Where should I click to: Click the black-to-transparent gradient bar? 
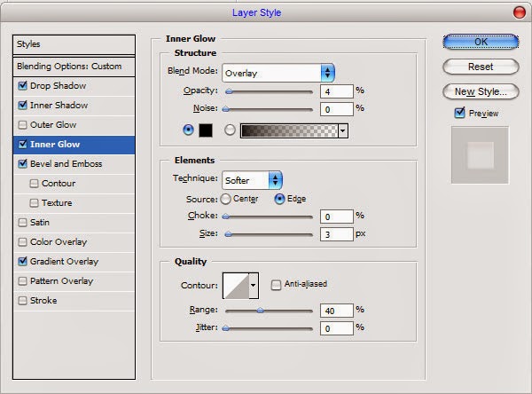[289, 130]
